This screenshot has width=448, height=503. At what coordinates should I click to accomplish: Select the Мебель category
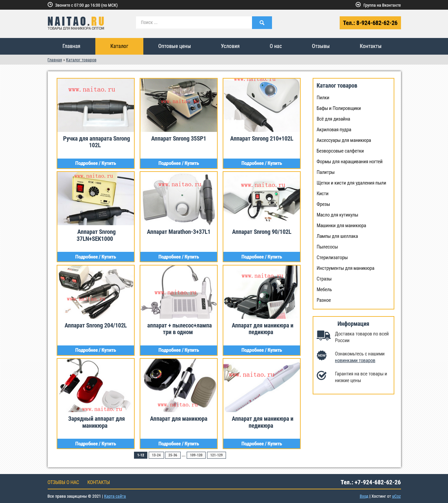[324, 289]
